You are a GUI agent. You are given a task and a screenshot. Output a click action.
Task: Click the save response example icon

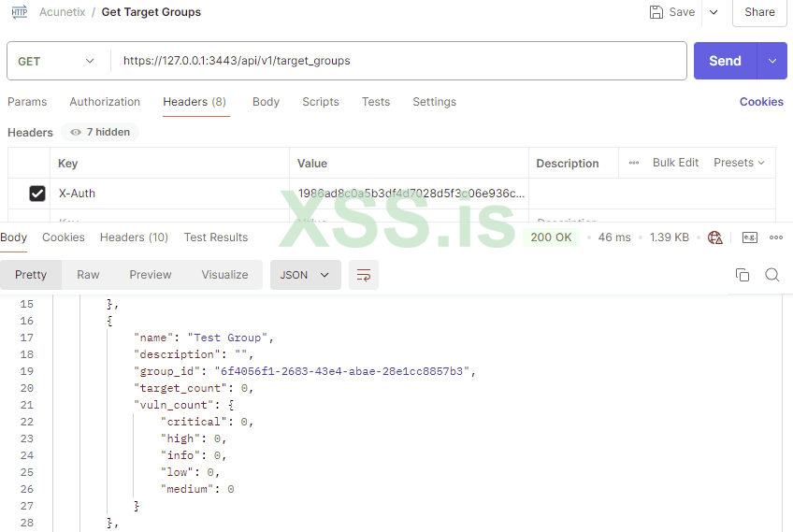749,237
